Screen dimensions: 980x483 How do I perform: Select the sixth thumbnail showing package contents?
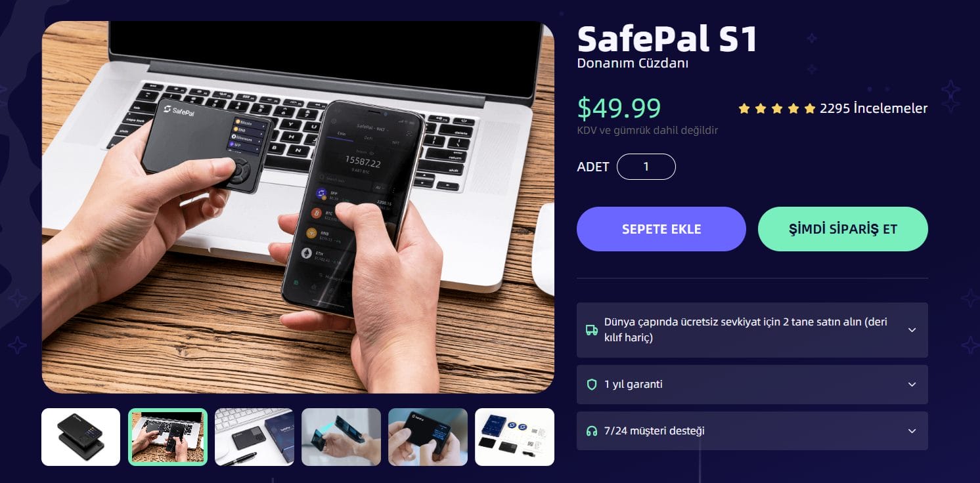514,437
